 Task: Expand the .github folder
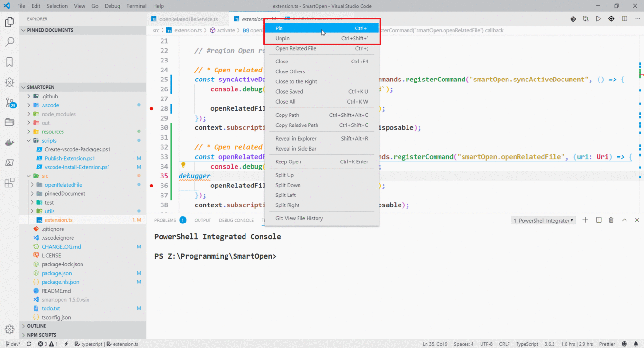29,96
